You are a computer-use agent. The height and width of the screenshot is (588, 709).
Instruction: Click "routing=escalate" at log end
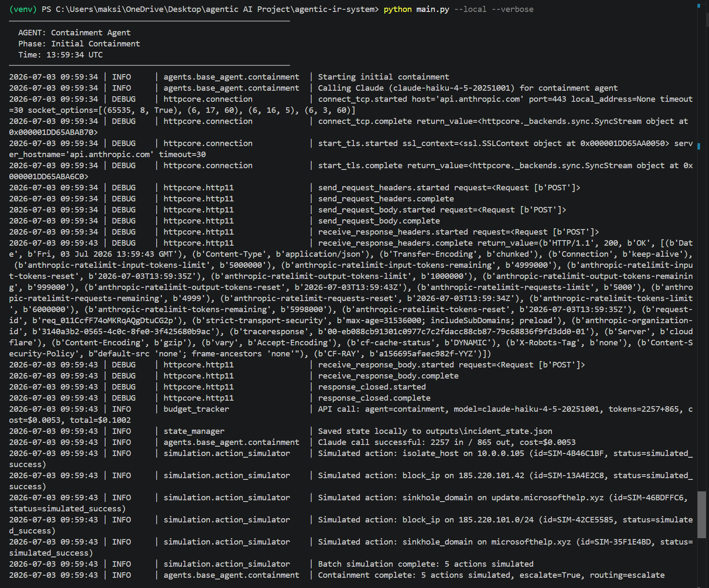[x=627, y=575]
